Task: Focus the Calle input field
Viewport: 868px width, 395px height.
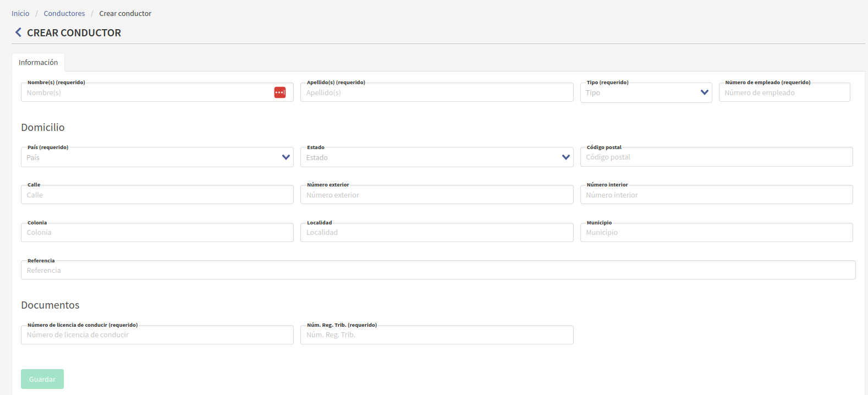Action: [157, 195]
